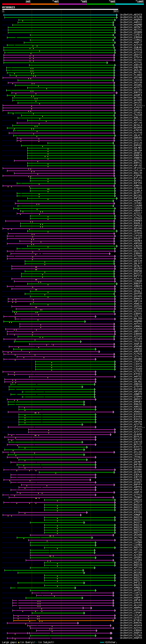
Task: Open hit UniRef100_A4QPK9
Action: coord(131,20)
